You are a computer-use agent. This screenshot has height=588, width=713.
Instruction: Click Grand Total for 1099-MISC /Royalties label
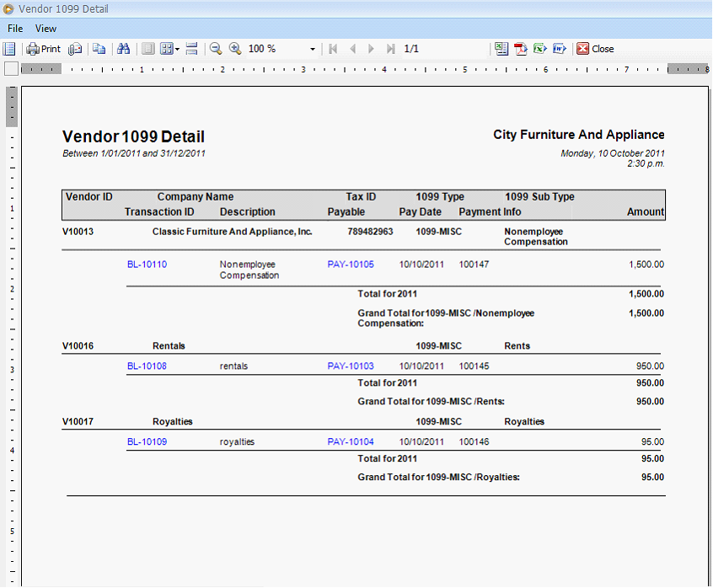click(x=438, y=477)
